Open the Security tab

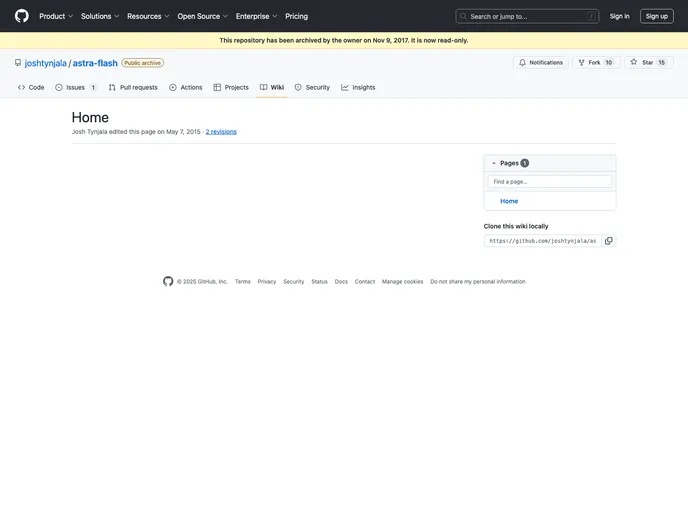click(312, 87)
